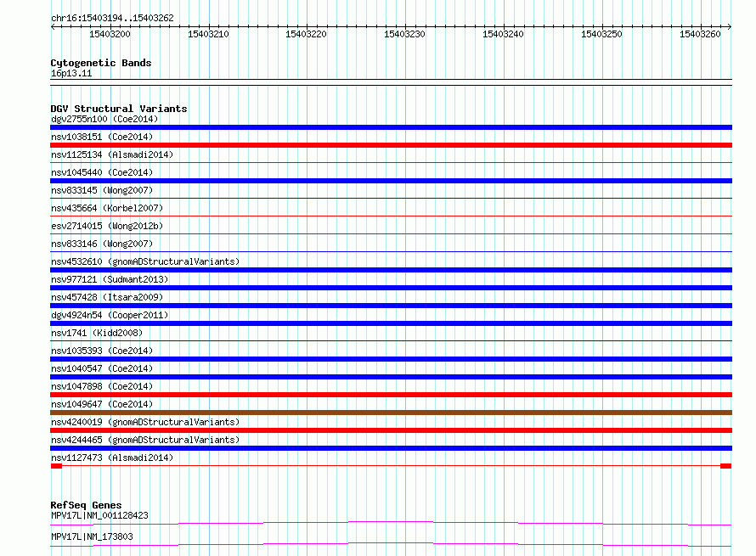The image size is (756, 556).
Task: Select the nsv1038151 (Coe2014) variant label
Action: (102, 137)
